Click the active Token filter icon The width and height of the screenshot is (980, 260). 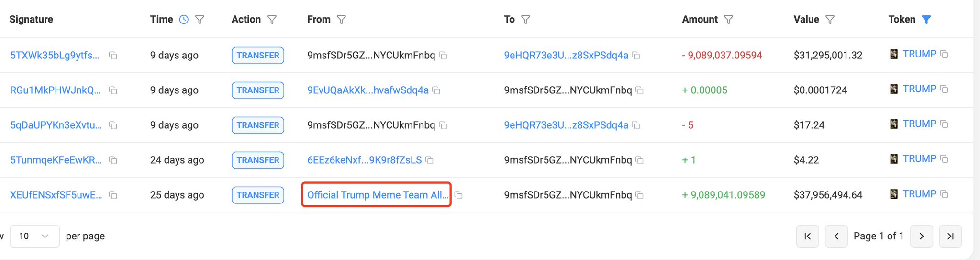pyautogui.click(x=926, y=20)
